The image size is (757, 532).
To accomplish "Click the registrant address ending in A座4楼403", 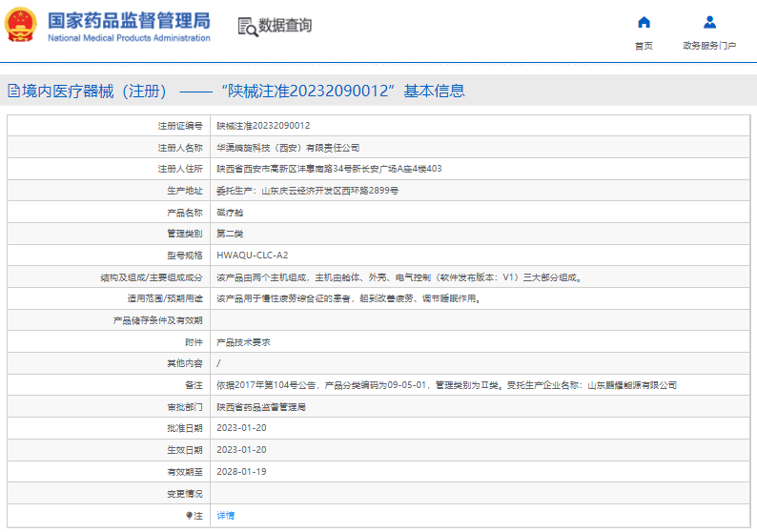I will pyautogui.click(x=329, y=169).
